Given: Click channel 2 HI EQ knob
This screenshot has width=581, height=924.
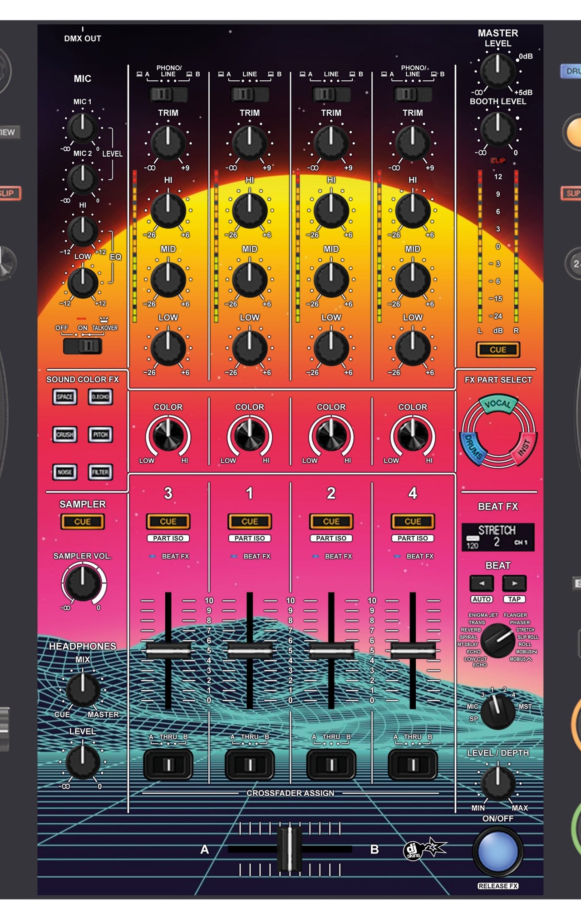Looking at the screenshot, I should click(x=331, y=210).
